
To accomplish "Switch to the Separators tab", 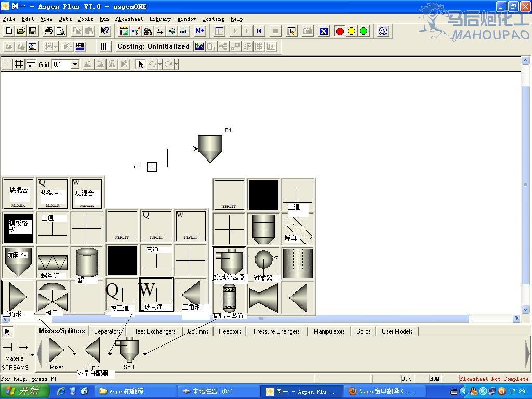I will (x=107, y=331).
